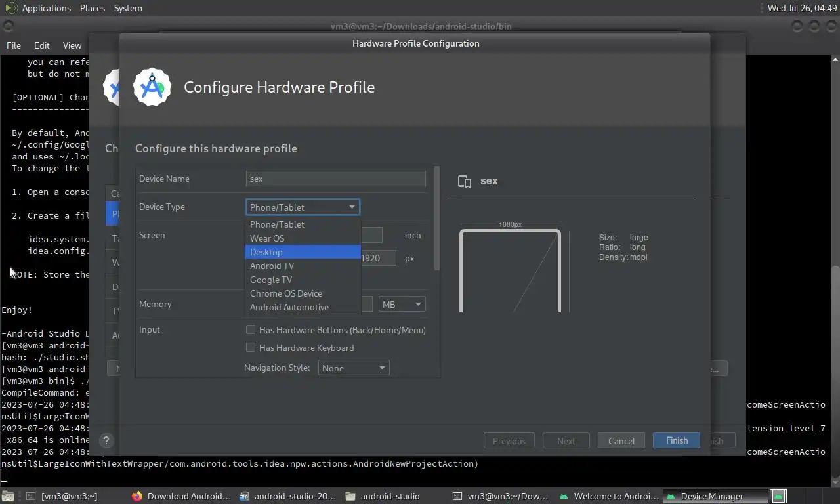This screenshot has height=504, width=840.
Task: Click the Cancel button
Action: click(x=621, y=441)
